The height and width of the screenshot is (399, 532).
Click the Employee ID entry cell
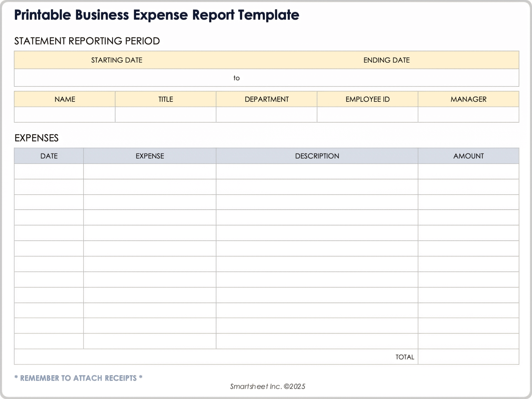point(367,114)
